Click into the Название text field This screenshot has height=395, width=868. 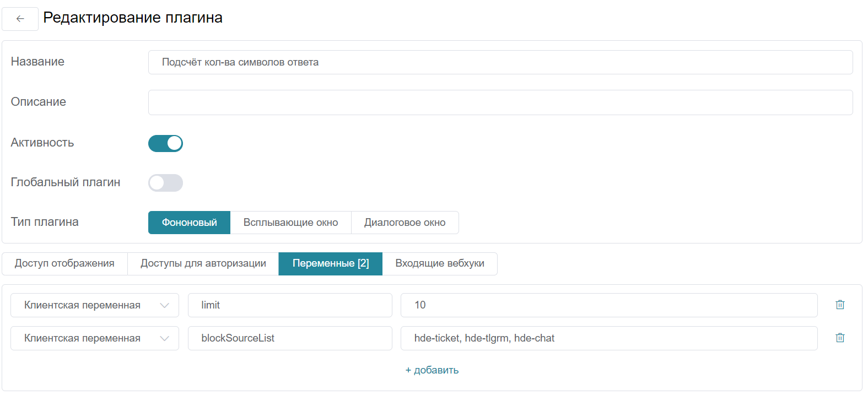pos(500,62)
